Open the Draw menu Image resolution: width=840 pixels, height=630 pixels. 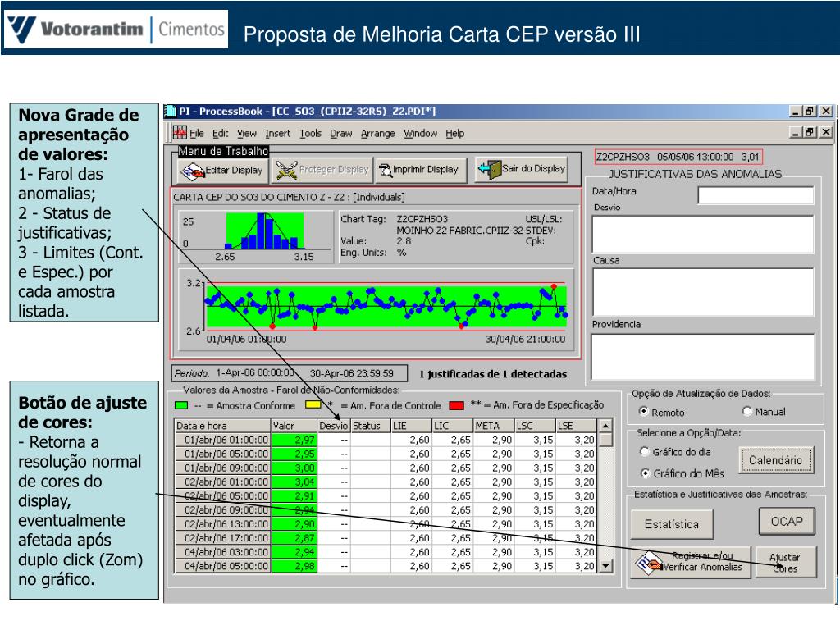coord(340,134)
